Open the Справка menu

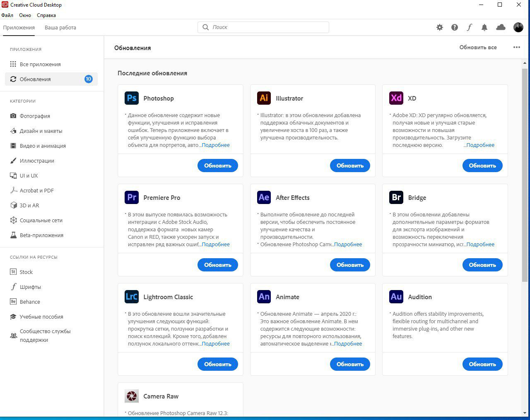point(46,15)
